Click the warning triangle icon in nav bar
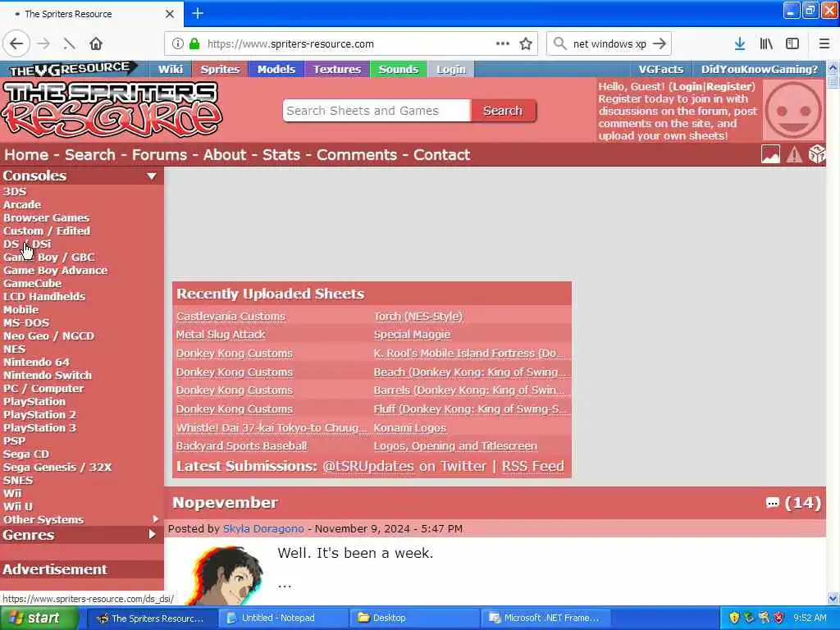Viewport: 840px width, 630px height. pyautogui.click(x=794, y=154)
